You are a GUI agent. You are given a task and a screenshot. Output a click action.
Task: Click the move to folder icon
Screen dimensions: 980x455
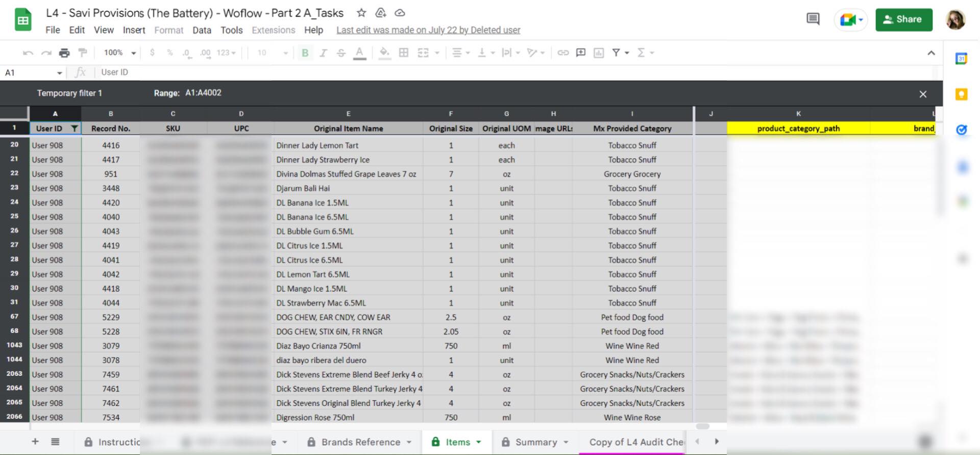tap(381, 13)
